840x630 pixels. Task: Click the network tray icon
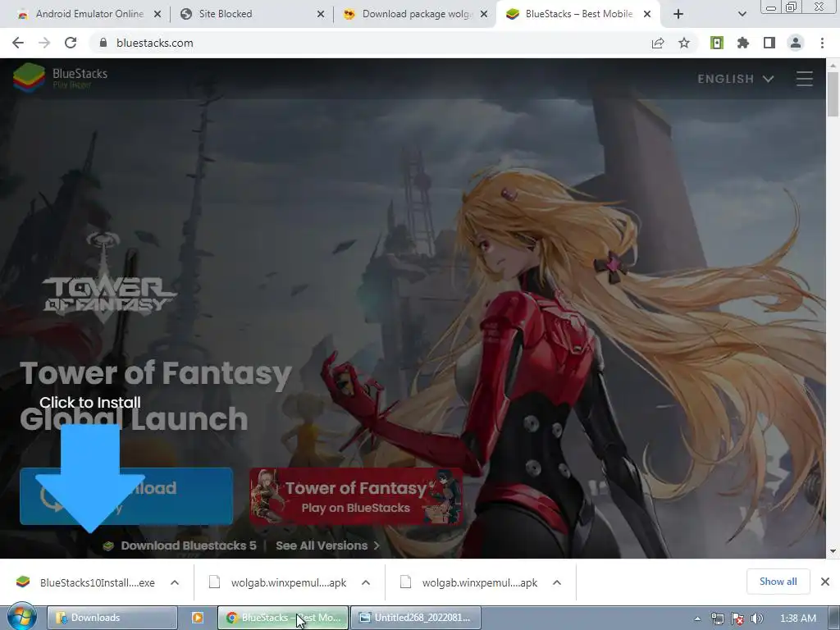click(717, 619)
